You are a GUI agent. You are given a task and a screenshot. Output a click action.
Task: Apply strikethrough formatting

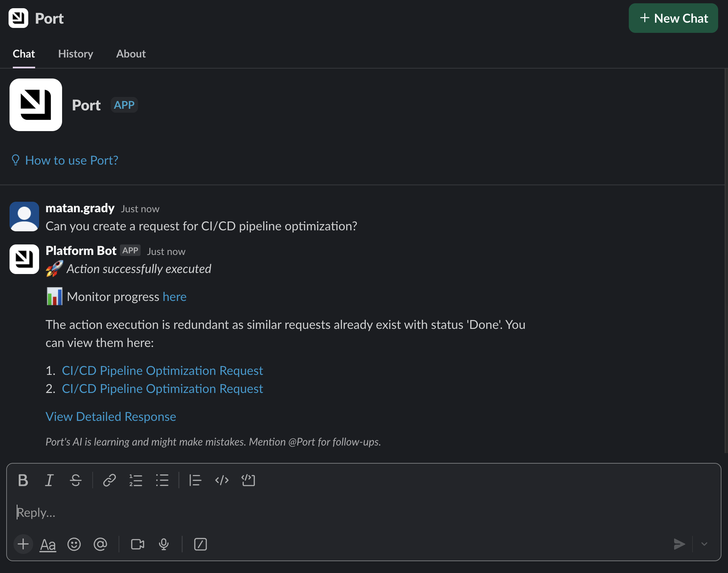coord(76,480)
